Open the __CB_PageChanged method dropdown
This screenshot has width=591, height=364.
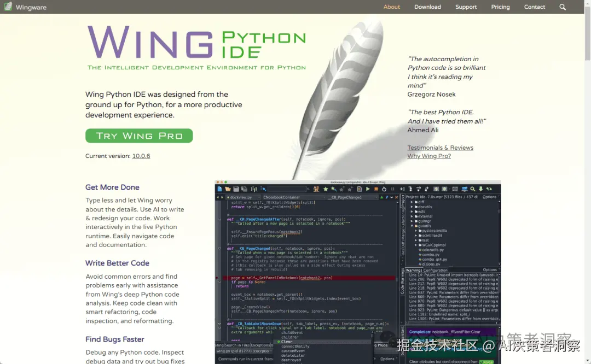353,197
